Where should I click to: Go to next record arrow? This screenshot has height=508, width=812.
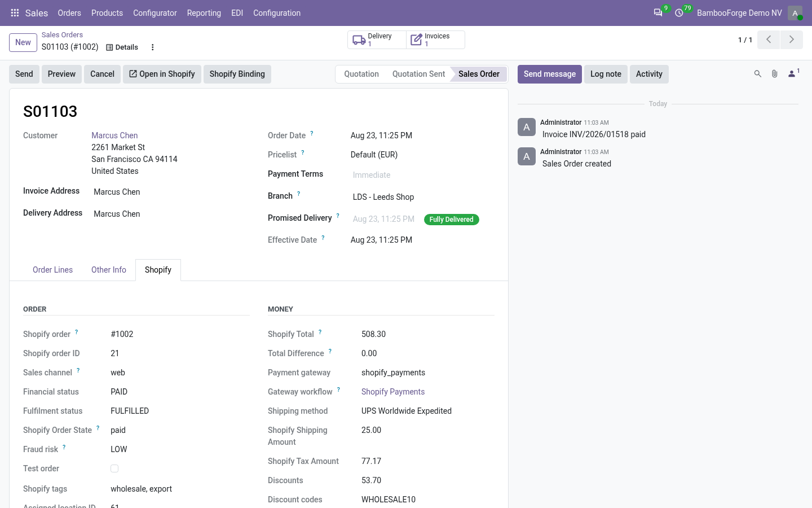(792, 40)
